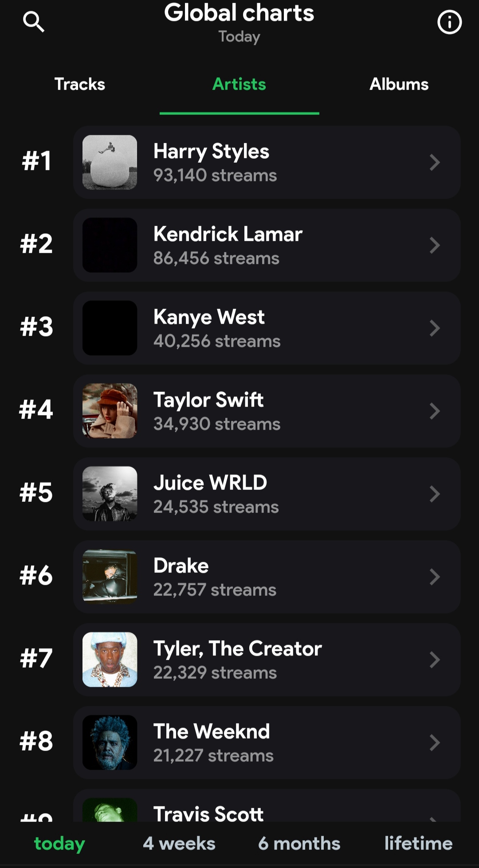The width and height of the screenshot is (479, 868).
Task: Select the 6 months time range
Action: tap(299, 843)
